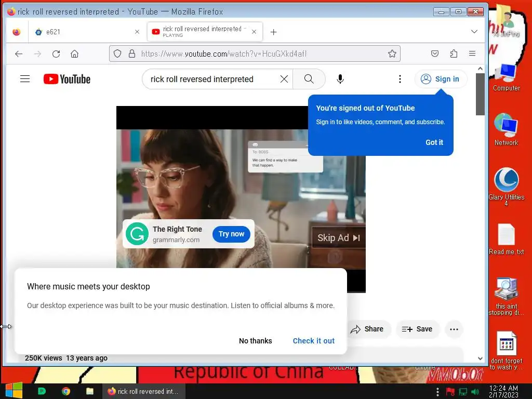
Task: Open a new tab with plus button
Action: [273, 32]
